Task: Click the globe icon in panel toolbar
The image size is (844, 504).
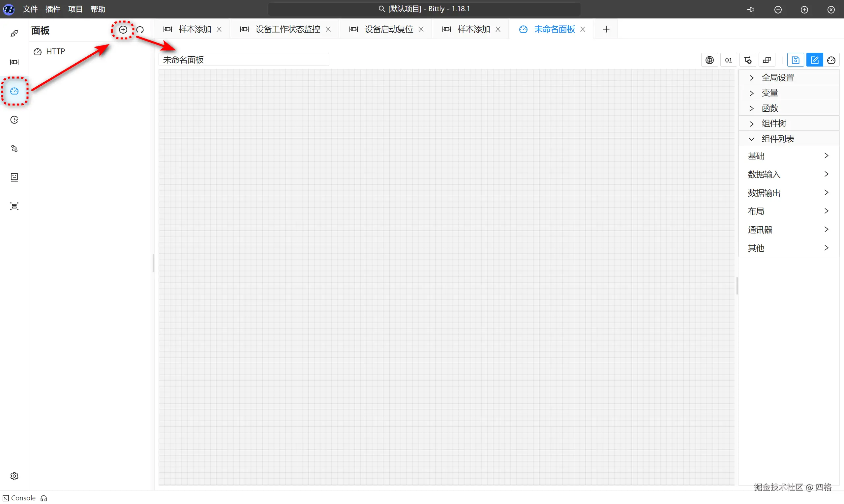Action: pyautogui.click(x=709, y=60)
